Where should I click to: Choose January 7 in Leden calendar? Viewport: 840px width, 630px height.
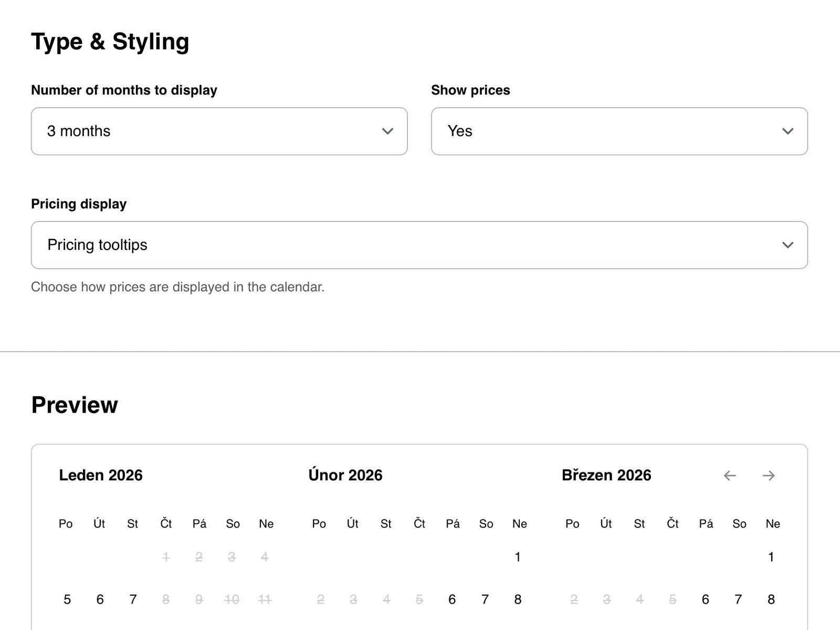pos(133,600)
